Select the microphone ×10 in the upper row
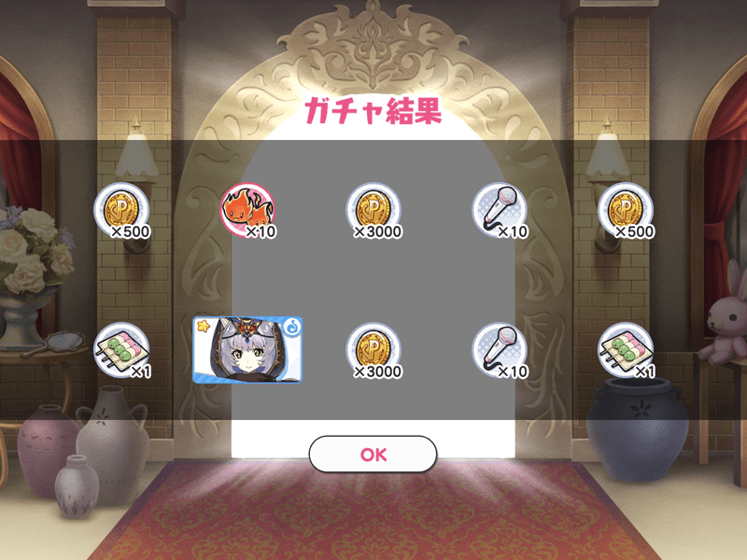This screenshot has width=747, height=560. tap(500, 211)
